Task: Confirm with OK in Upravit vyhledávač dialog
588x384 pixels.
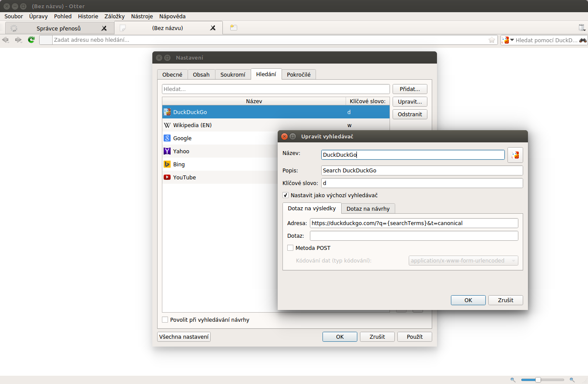Action: [468, 300]
